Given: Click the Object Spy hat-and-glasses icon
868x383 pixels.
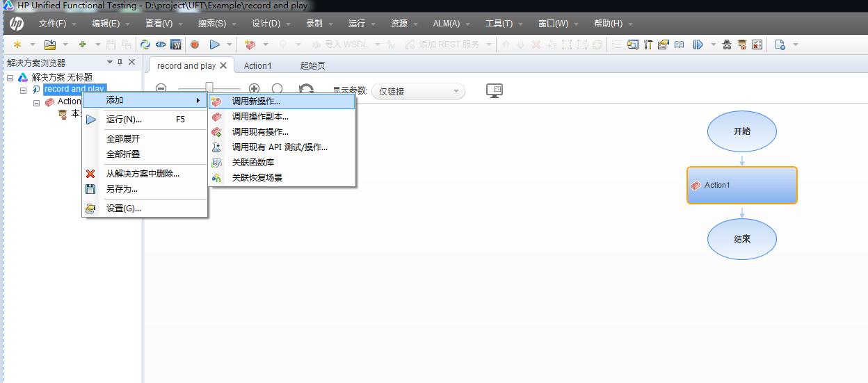Looking at the screenshot, I should 727,44.
